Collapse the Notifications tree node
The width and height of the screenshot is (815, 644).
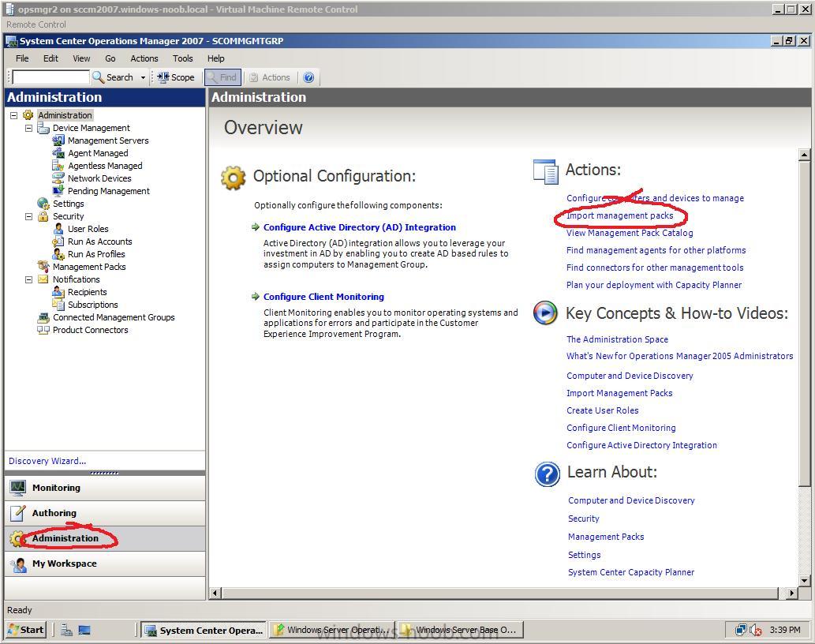pos(29,279)
